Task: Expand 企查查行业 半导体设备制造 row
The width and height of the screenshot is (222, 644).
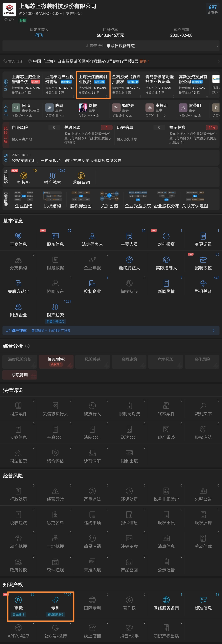Action: pos(111,46)
